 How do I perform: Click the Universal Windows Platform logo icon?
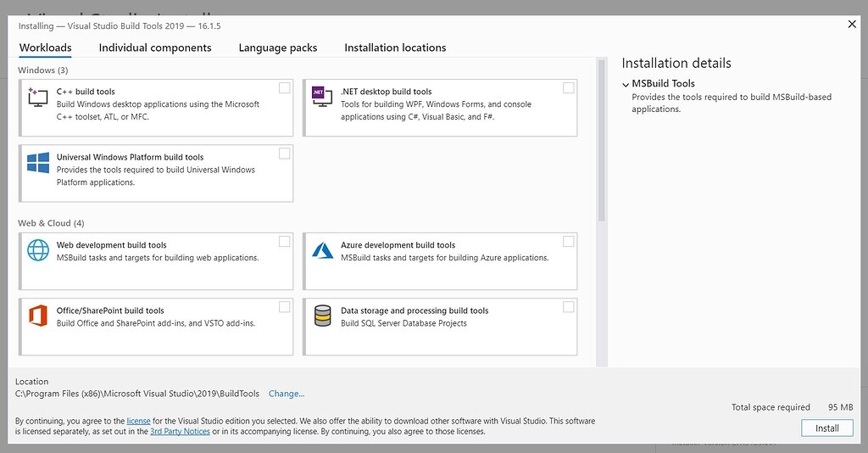pos(38,163)
